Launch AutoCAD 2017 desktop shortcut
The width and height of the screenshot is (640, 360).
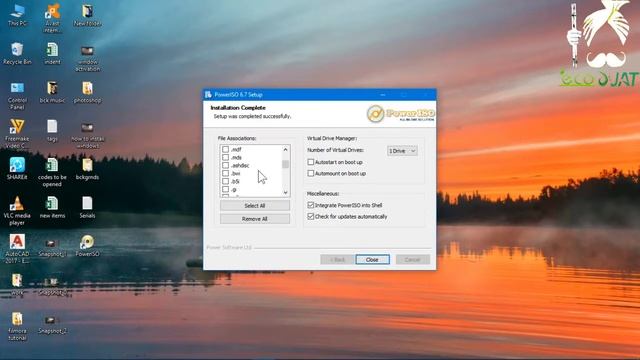point(17,249)
